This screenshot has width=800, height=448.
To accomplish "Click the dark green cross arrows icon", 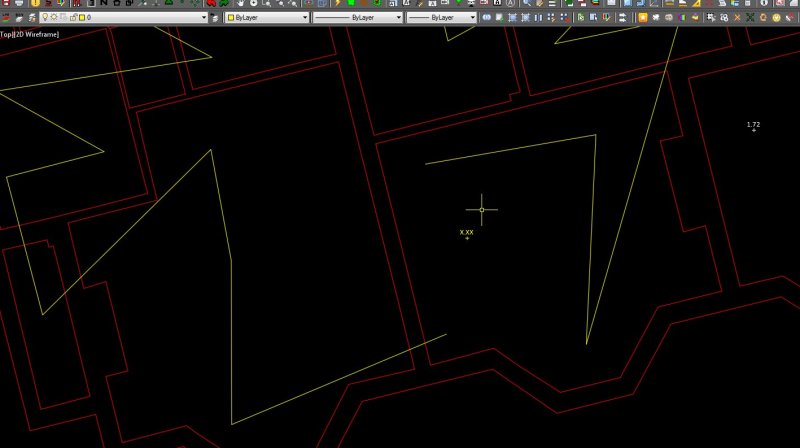I will (750, 17).
